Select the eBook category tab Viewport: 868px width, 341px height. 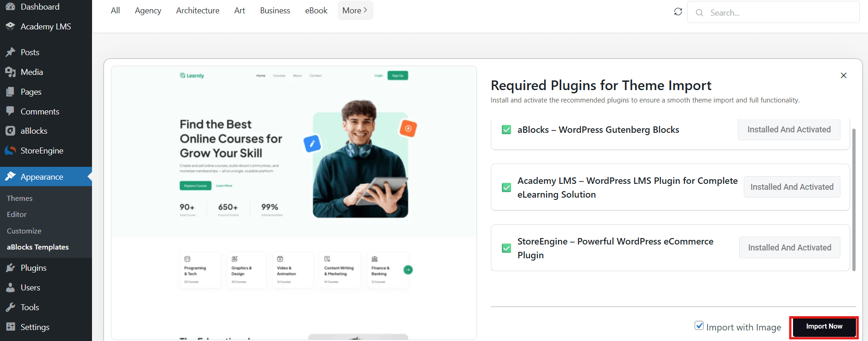[x=316, y=11]
